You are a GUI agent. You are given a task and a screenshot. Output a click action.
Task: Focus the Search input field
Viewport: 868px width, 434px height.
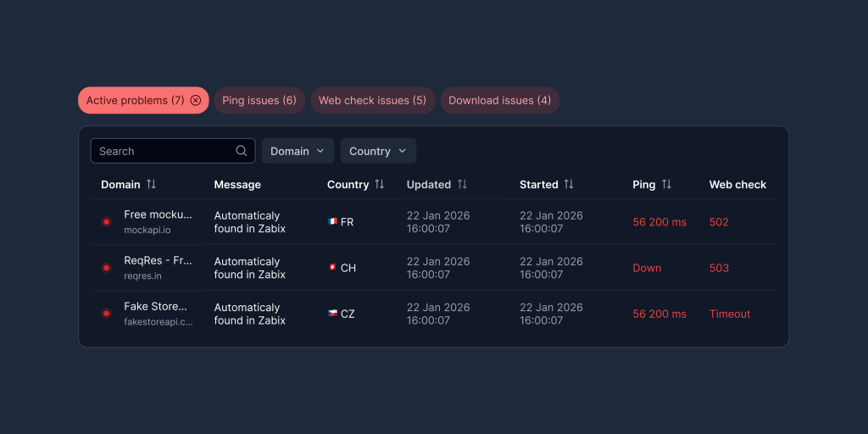pos(161,151)
